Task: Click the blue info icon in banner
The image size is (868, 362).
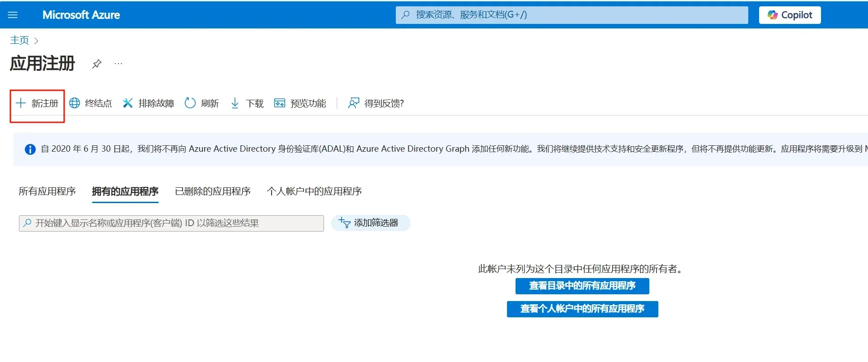Action: 30,149
